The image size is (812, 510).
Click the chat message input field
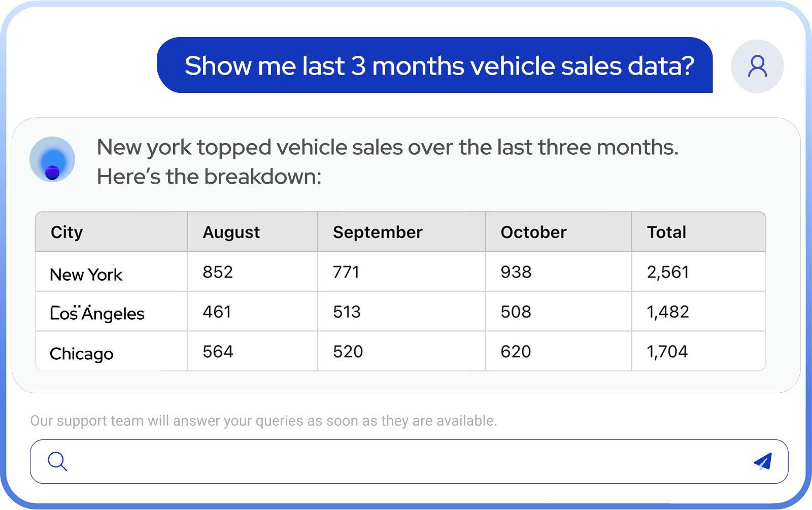[406, 461]
